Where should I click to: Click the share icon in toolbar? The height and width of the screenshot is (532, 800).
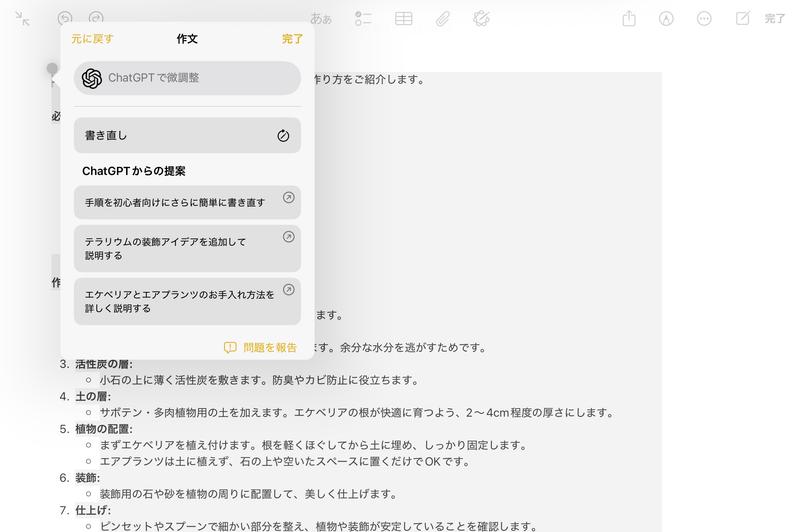(x=629, y=18)
